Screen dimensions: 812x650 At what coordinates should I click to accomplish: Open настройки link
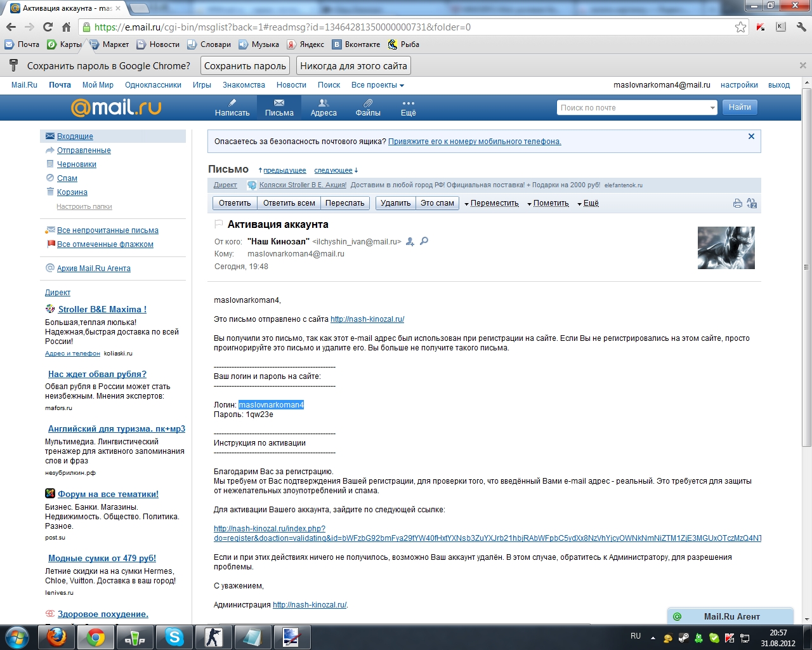click(739, 85)
